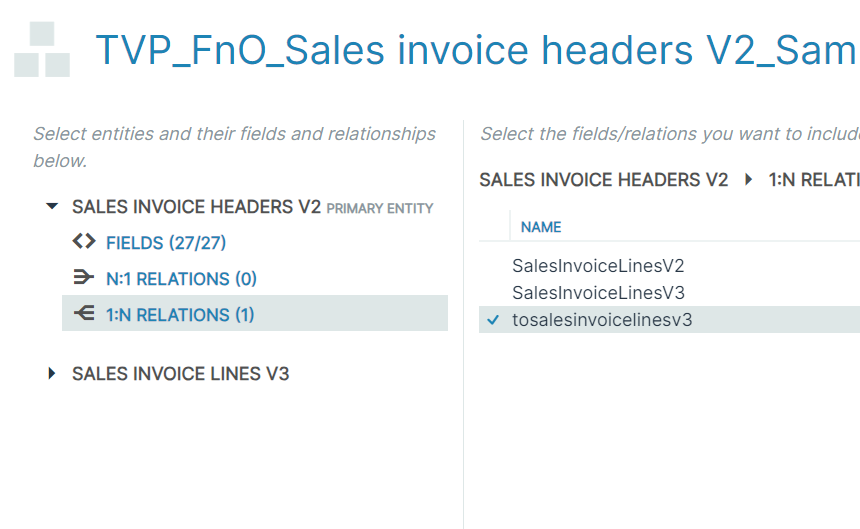Open N:1 Relations (0) list
The width and height of the screenshot is (860, 529).
181,279
